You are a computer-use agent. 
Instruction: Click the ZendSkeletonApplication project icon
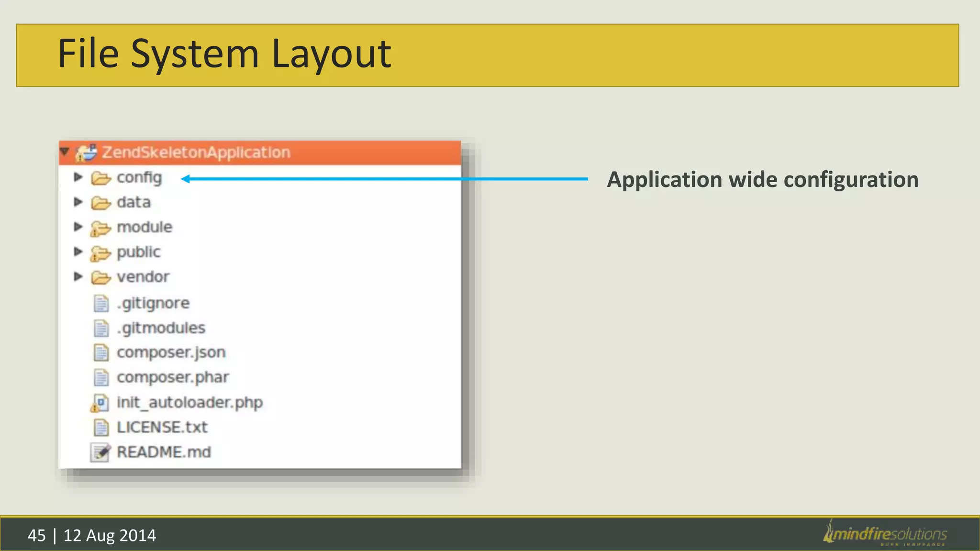coord(86,153)
